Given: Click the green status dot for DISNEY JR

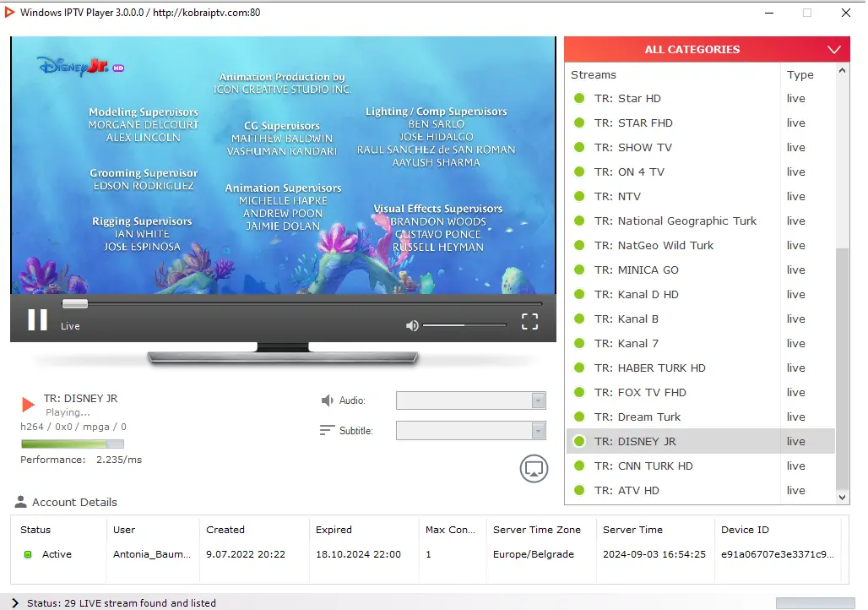Looking at the screenshot, I should (x=579, y=442).
